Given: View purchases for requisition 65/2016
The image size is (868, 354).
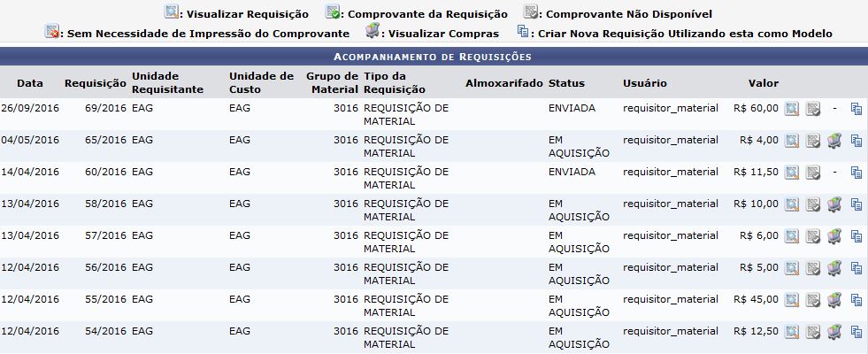Looking at the screenshot, I should (834, 141).
